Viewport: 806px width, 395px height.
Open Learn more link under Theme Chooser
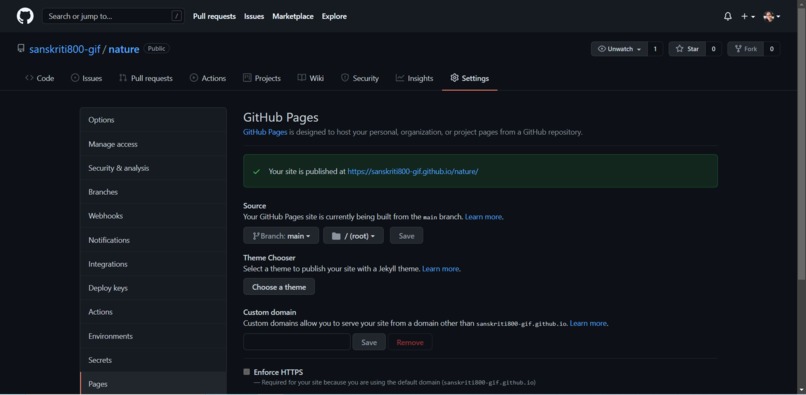click(441, 269)
